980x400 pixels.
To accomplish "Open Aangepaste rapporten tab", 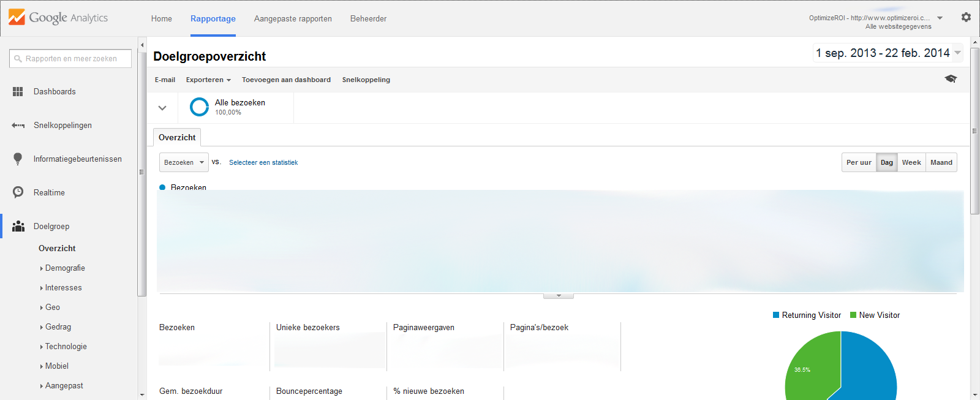I will click(293, 18).
